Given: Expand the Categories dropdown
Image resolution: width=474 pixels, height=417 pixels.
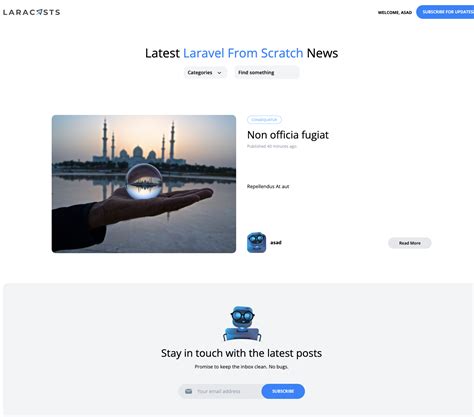Looking at the screenshot, I should coord(205,72).
